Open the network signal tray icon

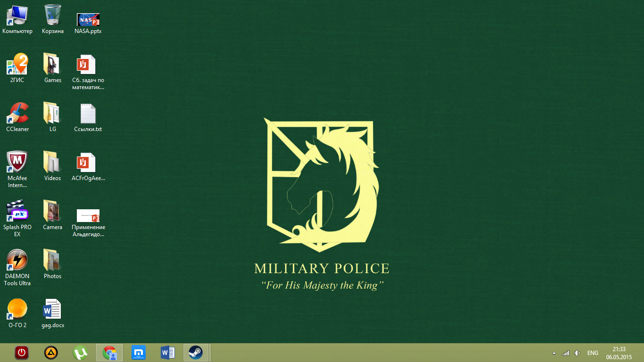pos(566,353)
